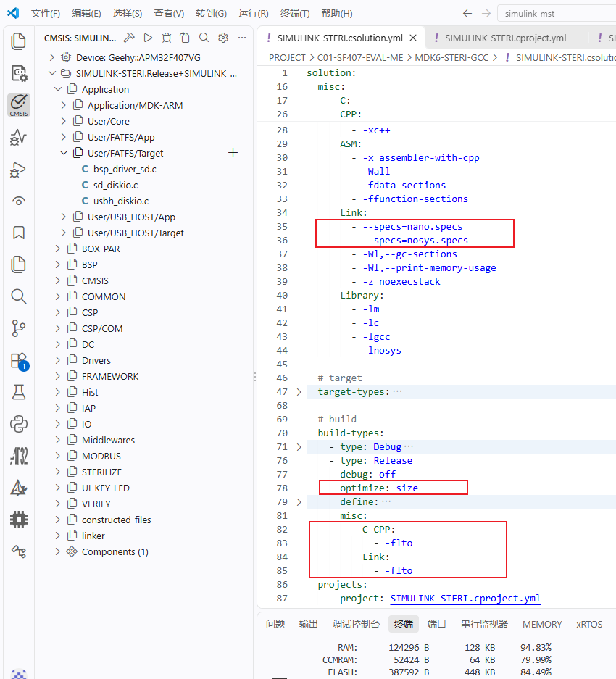The width and height of the screenshot is (616, 679).
Task: Open the file-with-gear view in activity bar
Action: click(x=18, y=73)
